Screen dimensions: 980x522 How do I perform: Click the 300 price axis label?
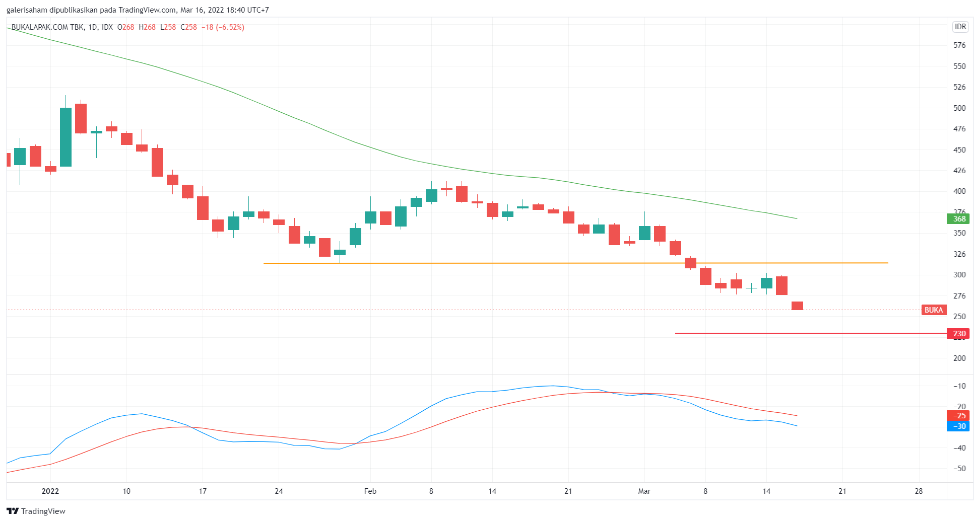tap(959, 275)
